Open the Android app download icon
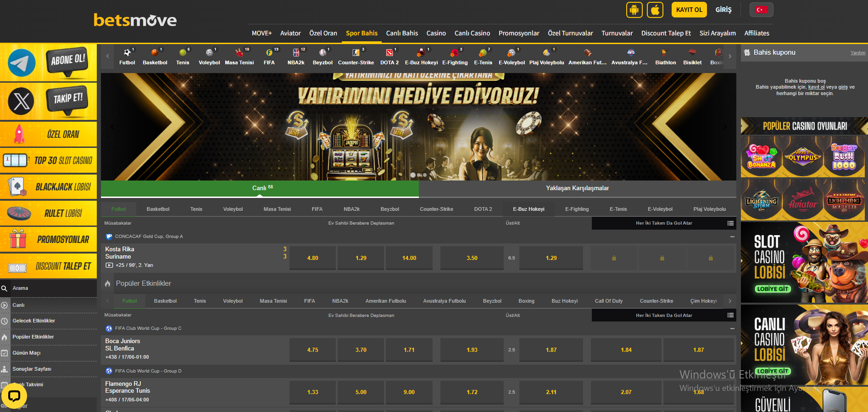The image size is (868, 412). tap(634, 10)
